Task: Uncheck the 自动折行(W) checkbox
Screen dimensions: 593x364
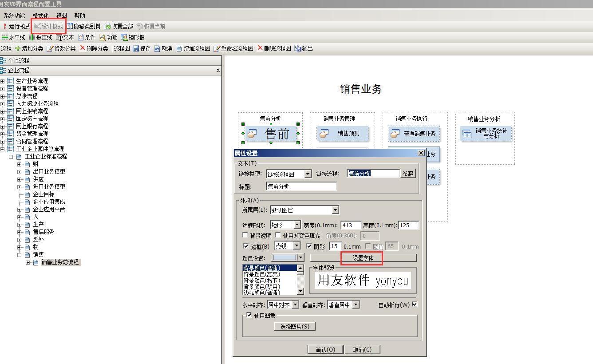Action: coord(415,305)
